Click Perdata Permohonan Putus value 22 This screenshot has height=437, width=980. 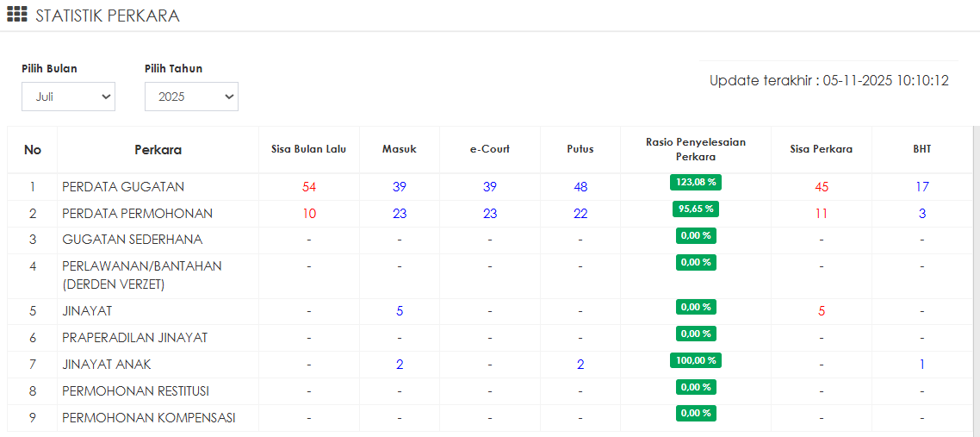580,214
